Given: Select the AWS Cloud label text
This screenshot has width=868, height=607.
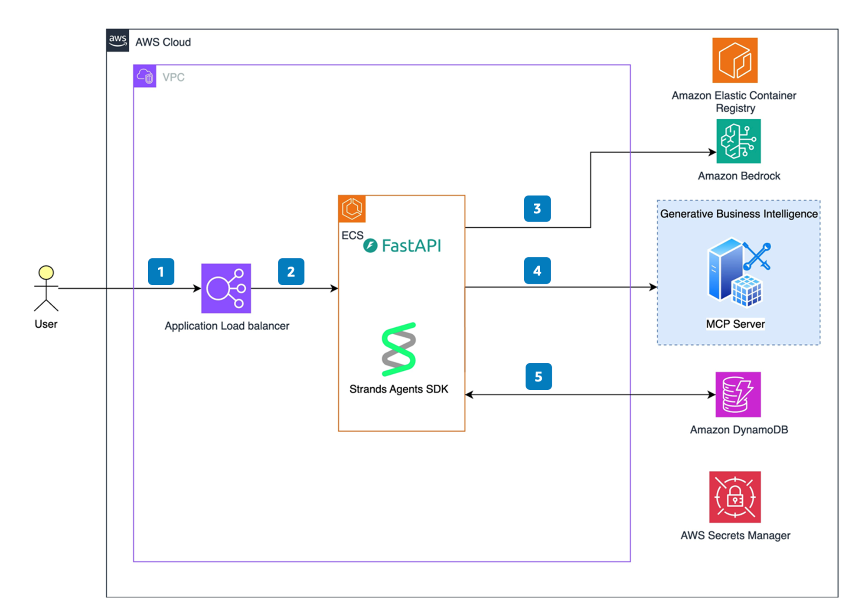Looking at the screenshot, I should coord(163,42).
